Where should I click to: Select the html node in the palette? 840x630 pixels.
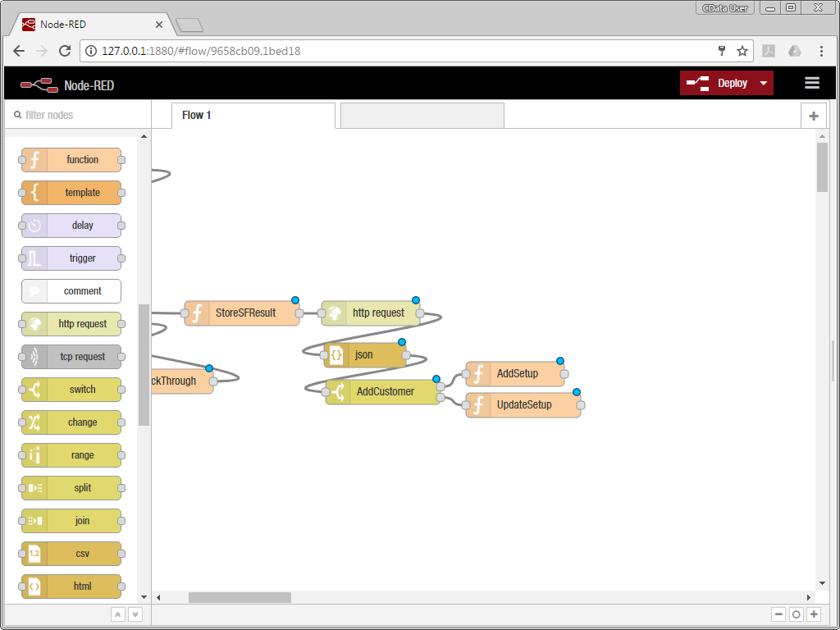pyautogui.click(x=71, y=587)
